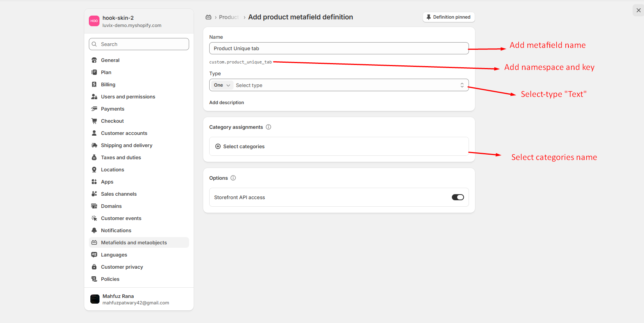The image size is (644, 323).
Task: Click the Products breadcrumb link
Action: [229, 17]
